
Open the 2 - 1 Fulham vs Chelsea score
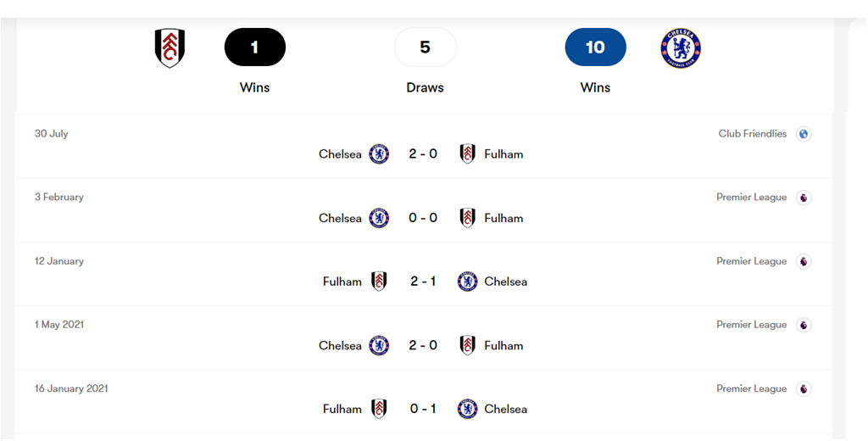423,282
